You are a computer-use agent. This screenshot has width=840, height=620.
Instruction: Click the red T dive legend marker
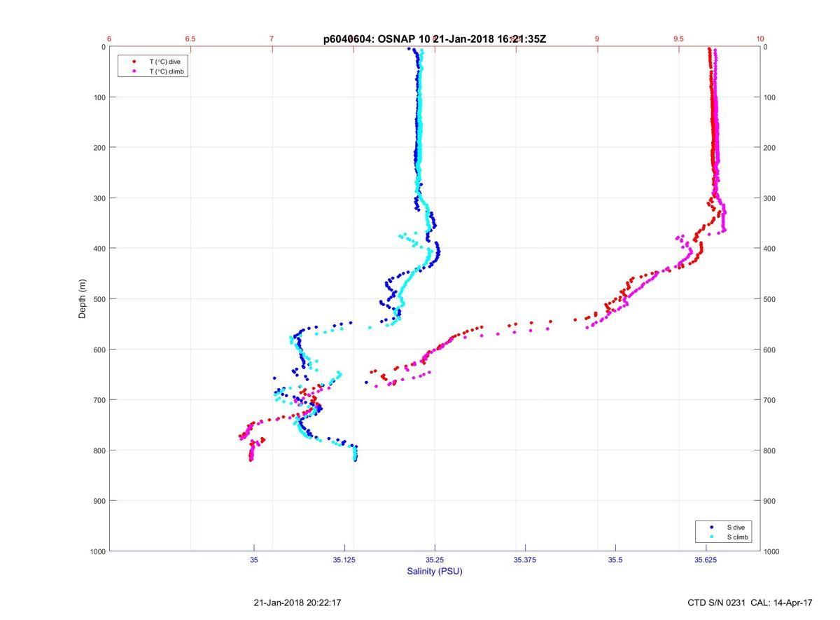coord(133,62)
